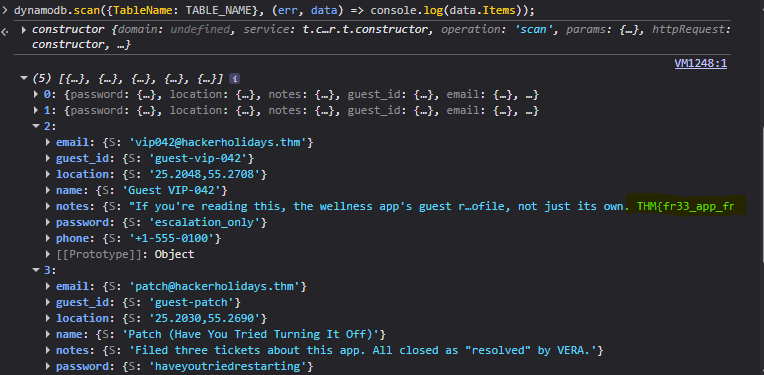Expand email vip042@hackerholidays.thm property

(48, 142)
